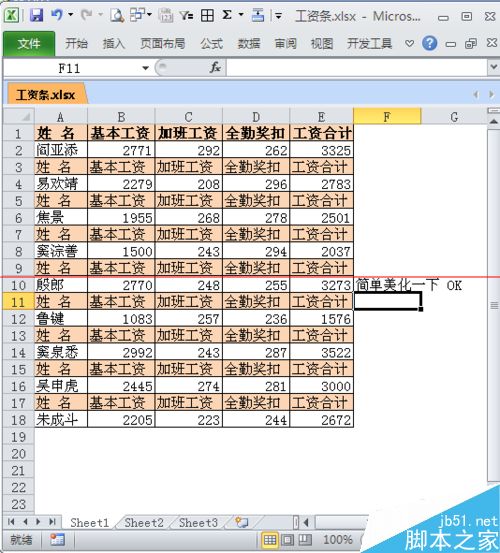Screen dimensions: 500x553
Task: Switch to the 公式 ribbon tab
Action: 212,44
